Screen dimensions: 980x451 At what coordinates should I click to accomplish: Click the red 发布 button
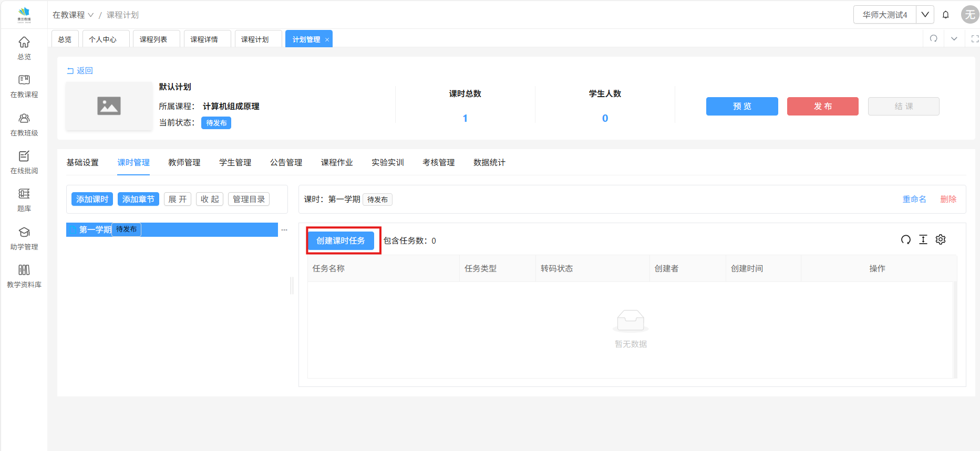(x=822, y=106)
